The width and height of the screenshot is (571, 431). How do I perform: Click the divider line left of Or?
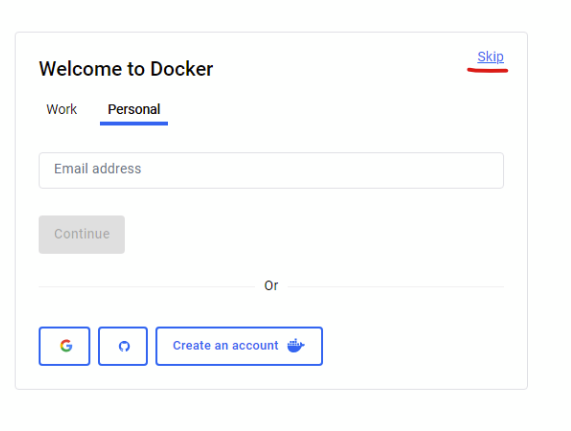click(147, 286)
